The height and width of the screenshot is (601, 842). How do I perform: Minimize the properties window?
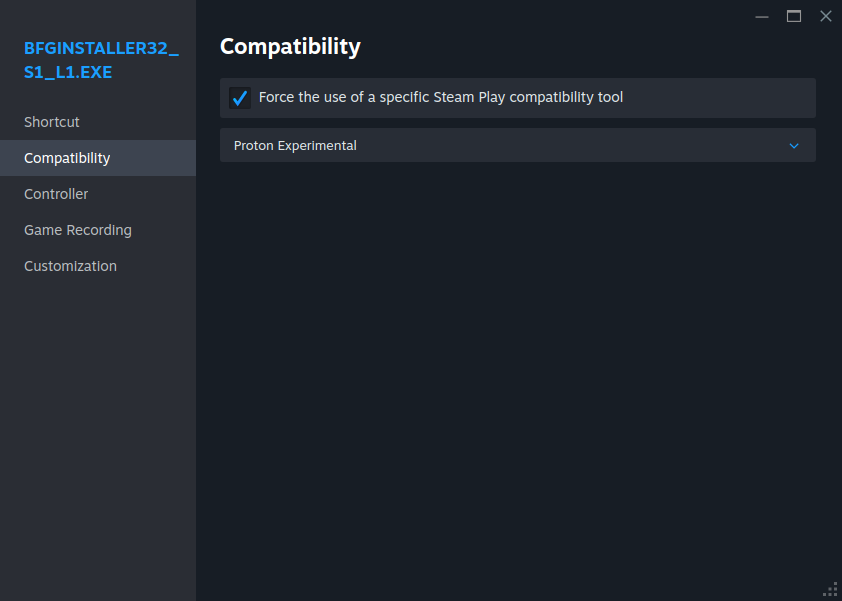coord(762,16)
